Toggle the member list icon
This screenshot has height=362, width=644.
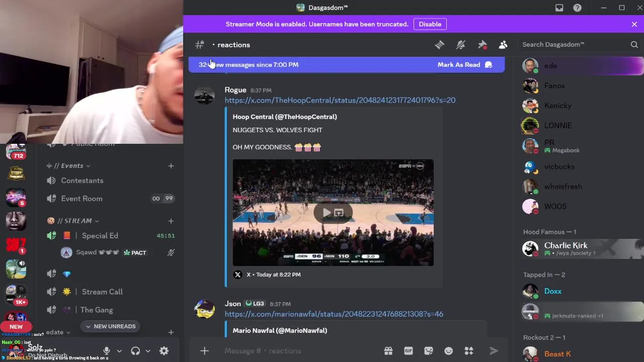pos(503,45)
